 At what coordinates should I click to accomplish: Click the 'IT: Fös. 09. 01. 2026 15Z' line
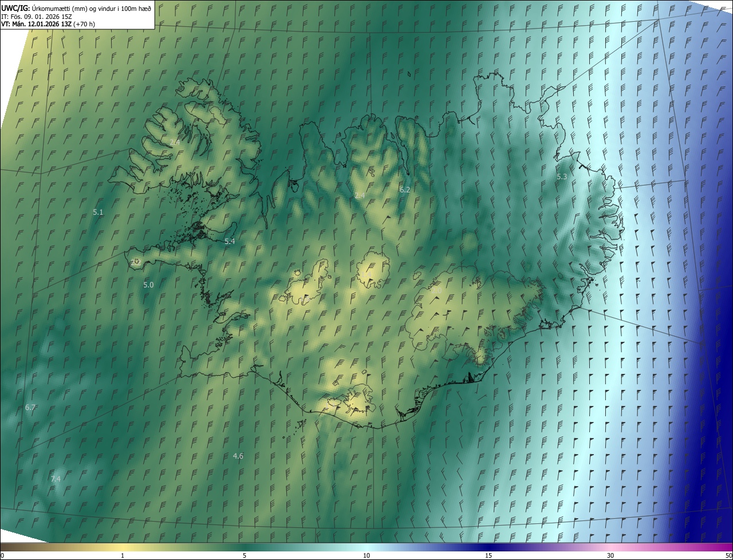pos(37,15)
